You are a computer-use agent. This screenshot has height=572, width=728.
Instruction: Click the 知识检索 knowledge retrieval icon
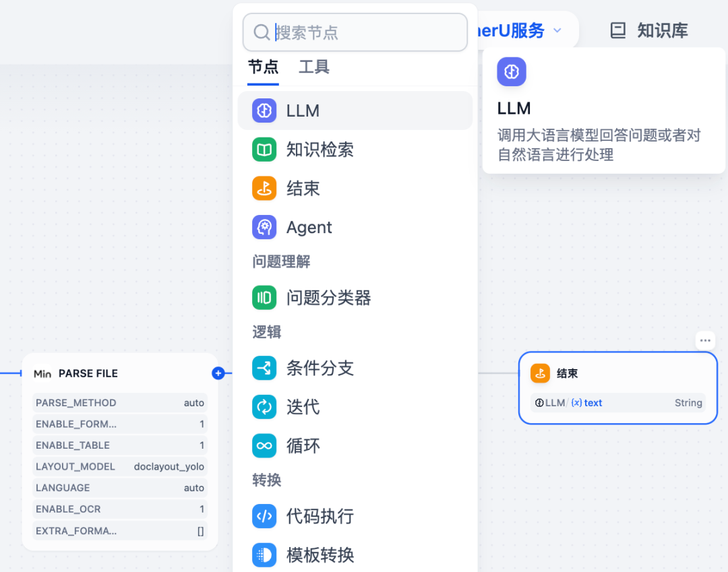click(x=264, y=150)
